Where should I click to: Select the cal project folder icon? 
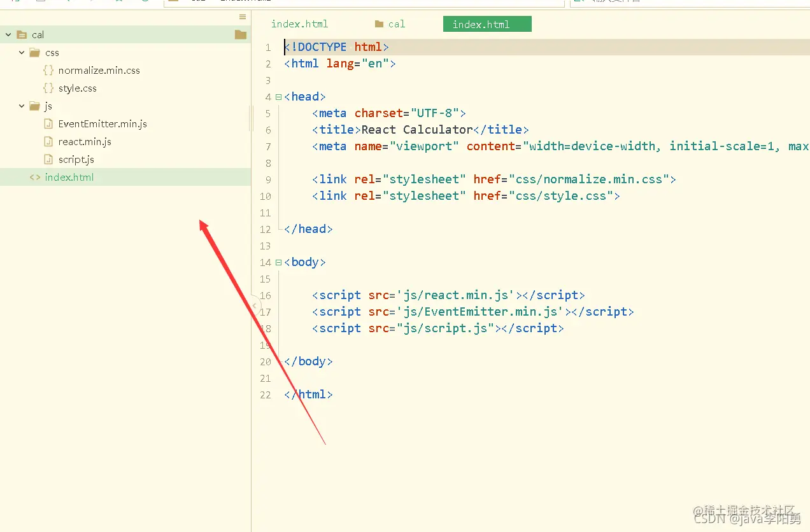coord(22,34)
